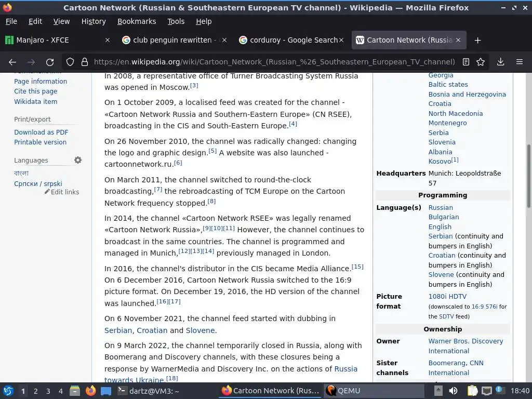This screenshot has width=532, height=399.
Task: Open the downloads panel
Action: [500, 62]
